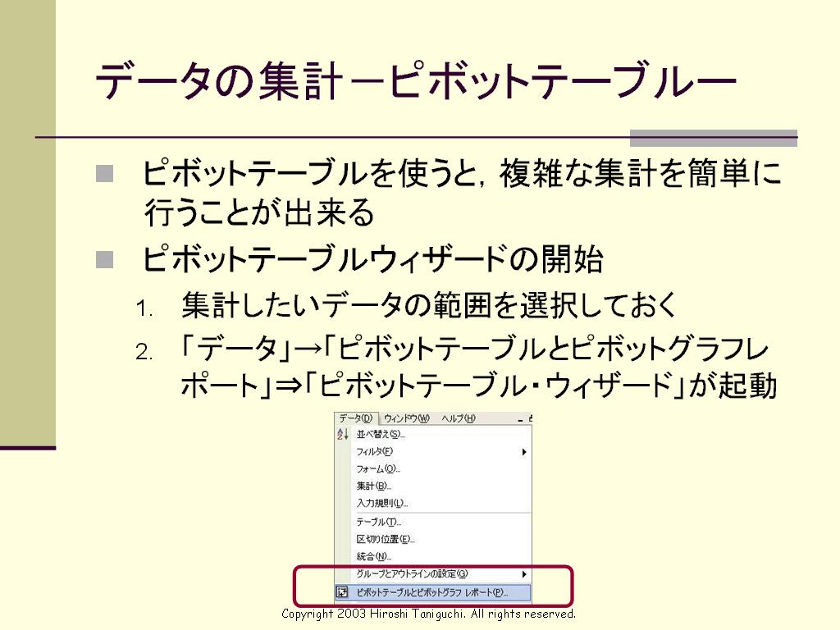The width and height of the screenshot is (840, 630).
Task: Minimize the workbook with the small dash button
Action: pyautogui.click(x=519, y=420)
